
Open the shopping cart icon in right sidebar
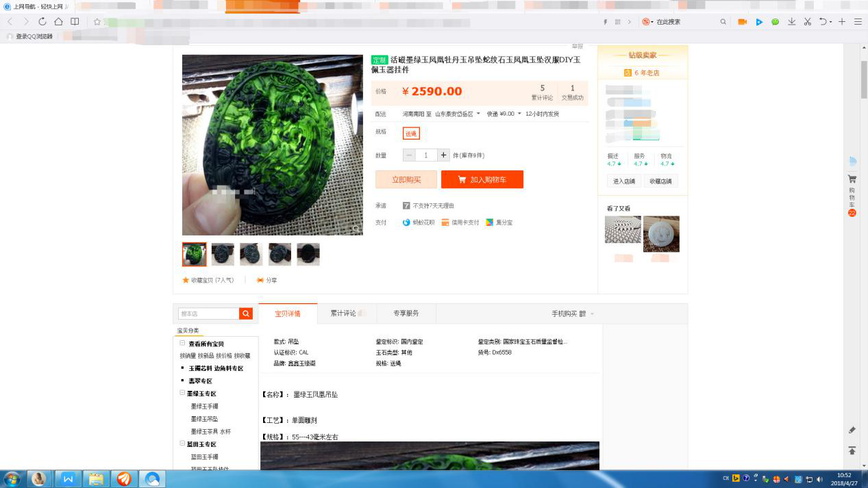point(852,179)
